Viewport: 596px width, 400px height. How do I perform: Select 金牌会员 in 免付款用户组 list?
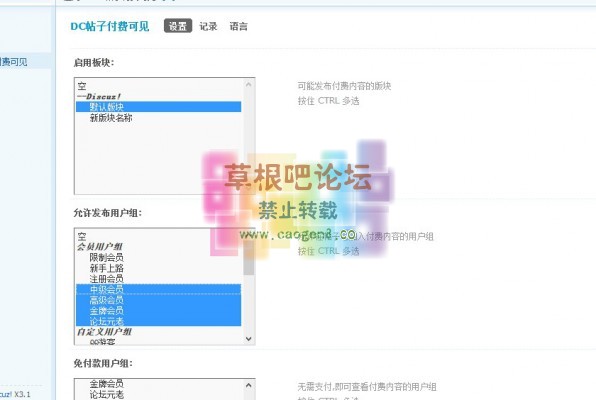click(159, 384)
